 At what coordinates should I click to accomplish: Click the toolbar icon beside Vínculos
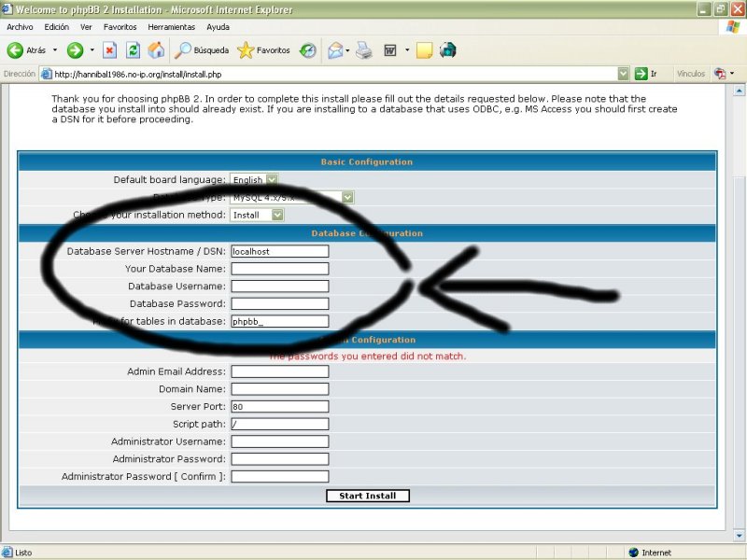click(720, 74)
